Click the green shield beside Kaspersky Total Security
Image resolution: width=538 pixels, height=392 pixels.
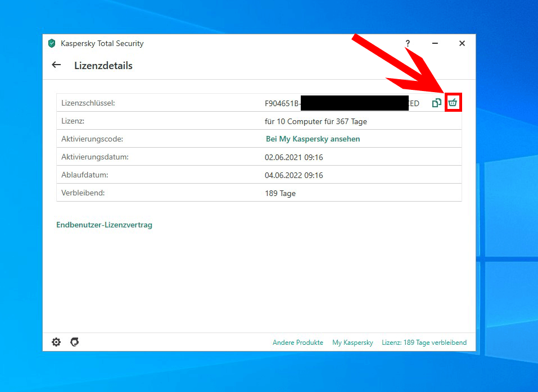pyautogui.click(x=51, y=43)
